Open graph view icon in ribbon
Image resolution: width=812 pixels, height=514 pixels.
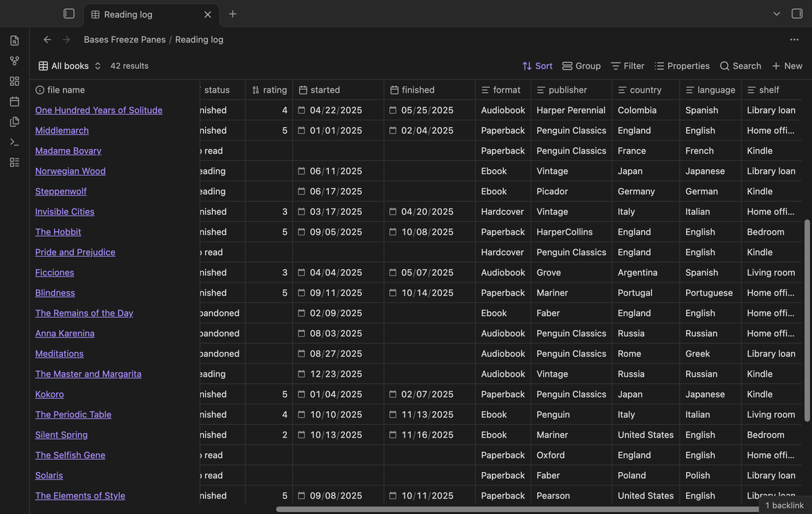[x=14, y=61]
